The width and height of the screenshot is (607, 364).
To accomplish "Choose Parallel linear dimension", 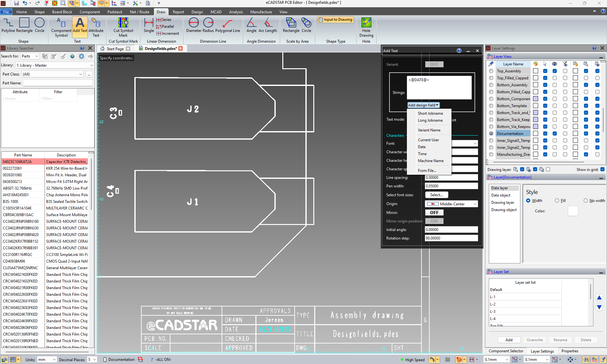I will coord(165,27).
